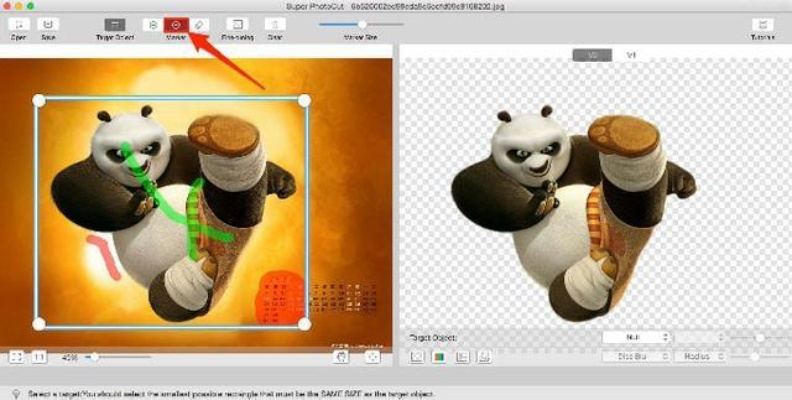Click the Fine-tuning tool icon
Image resolution: width=792 pixels, height=400 pixels.
pyautogui.click(x=237, y=23)
